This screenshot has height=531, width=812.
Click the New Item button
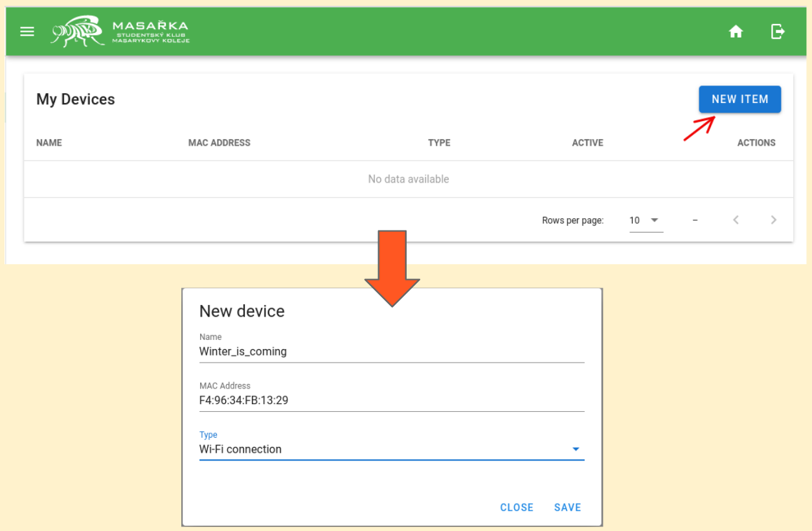point(739,100)
